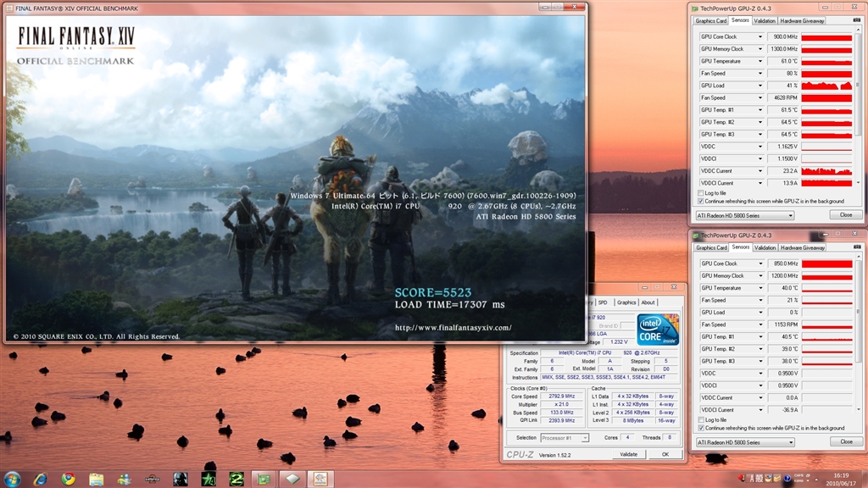This screenshot has width=868, height=488.
Task: Open GPU Memory Clock dropdown showing 1300.0 MHz
Action: click(760, 48)
